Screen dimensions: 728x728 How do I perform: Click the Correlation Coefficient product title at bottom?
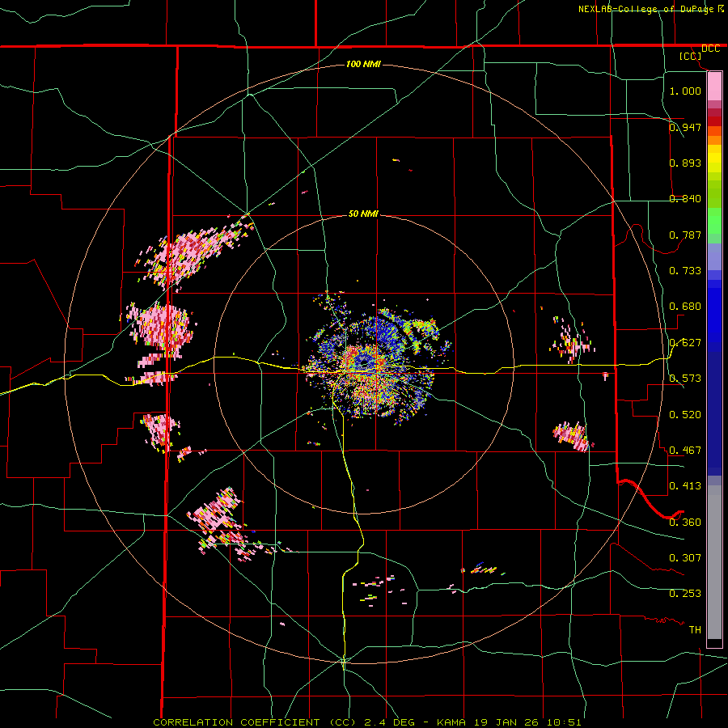(x=367, y=722)
